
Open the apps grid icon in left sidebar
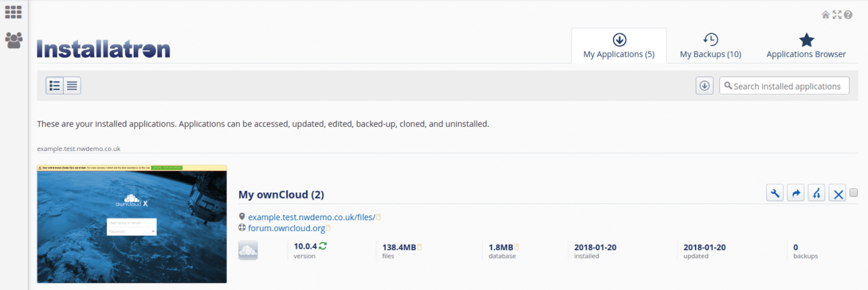coord(14,12)
